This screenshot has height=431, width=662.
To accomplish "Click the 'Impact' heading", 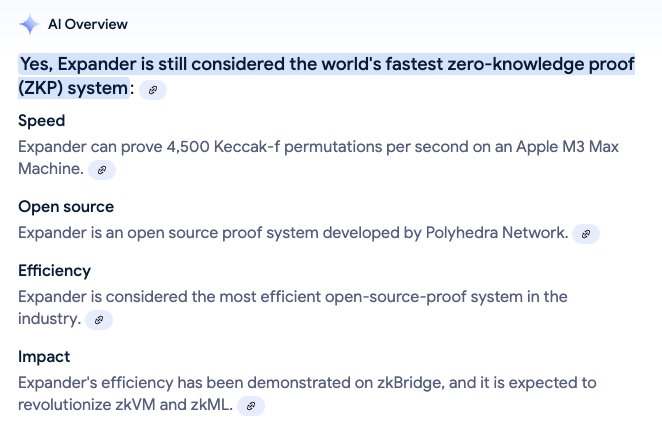I will tap(44, 357).
